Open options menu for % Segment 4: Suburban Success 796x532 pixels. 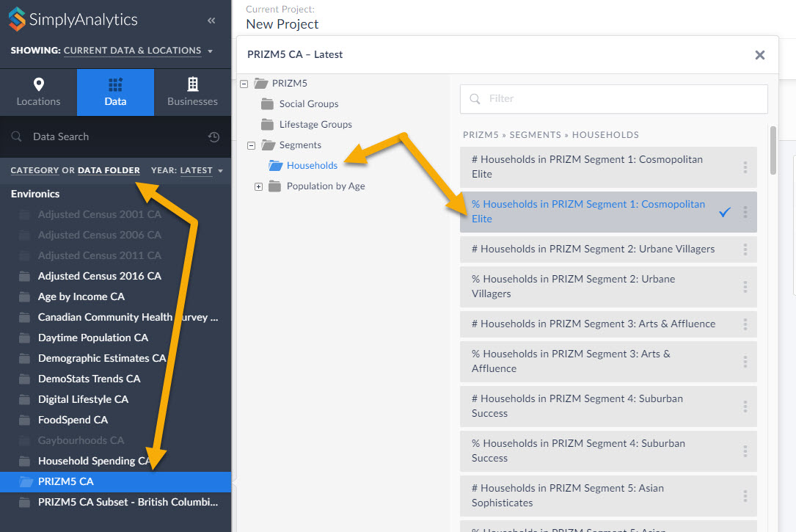pos(745,451)
